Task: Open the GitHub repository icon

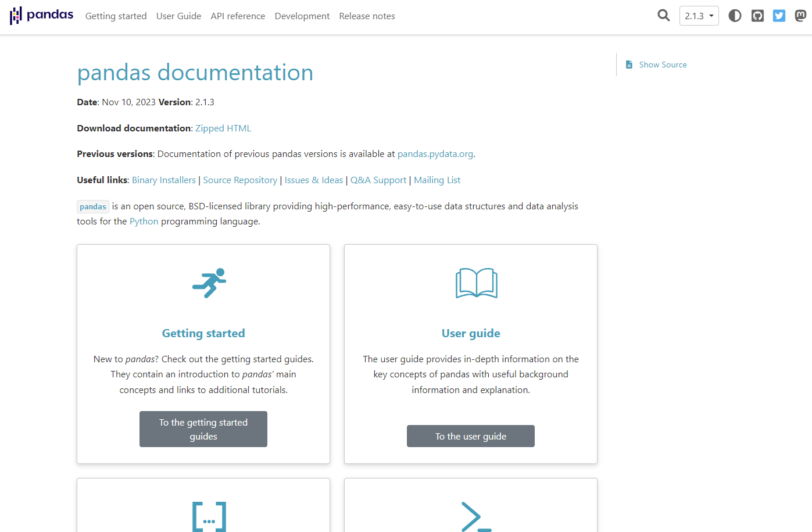Action: click(x=757, y=16)
